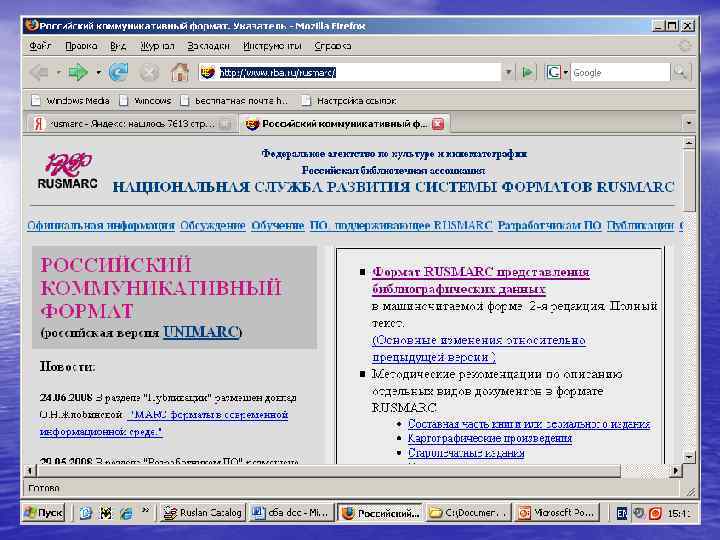This screenshot has height=540, width=720.
Task: Click the horizontal scrollbar thumb
Action: (329, 470)
